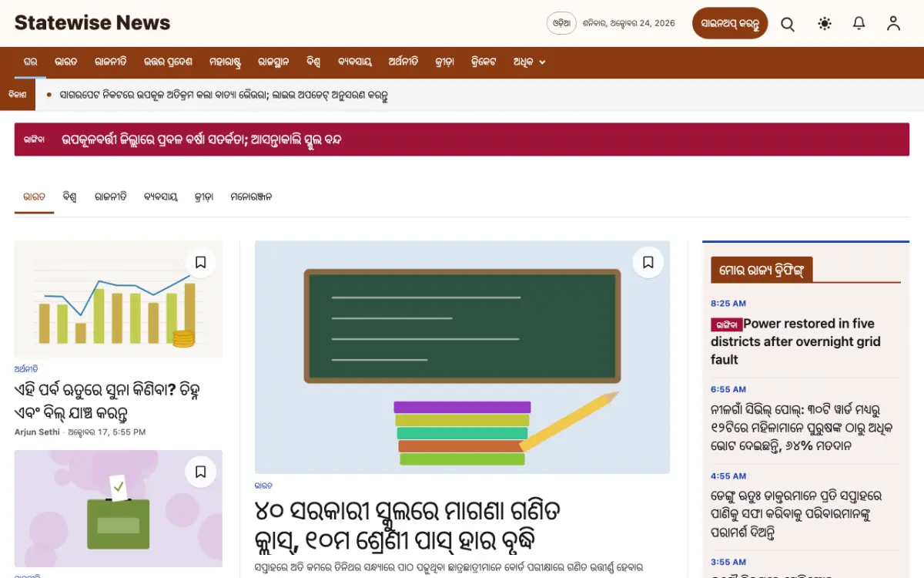Click the ଭାଙ୍ଗିବା tag on red banner

coord(34,139)
